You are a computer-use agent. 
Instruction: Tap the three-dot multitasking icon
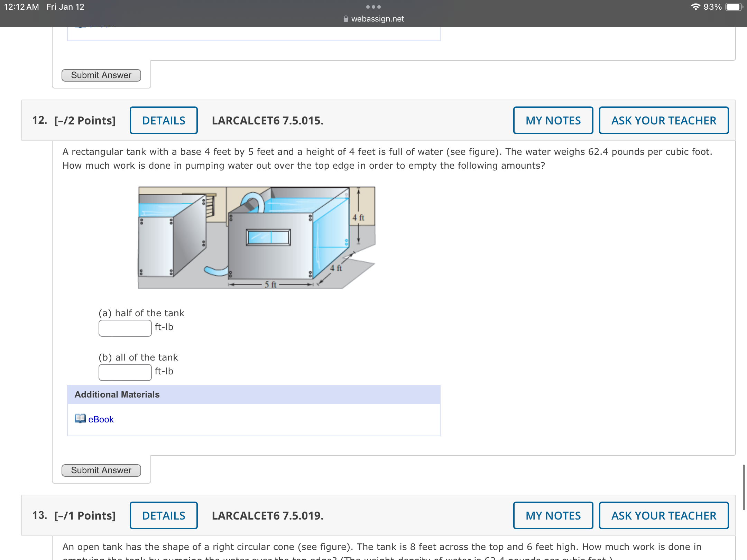(373, 7)
